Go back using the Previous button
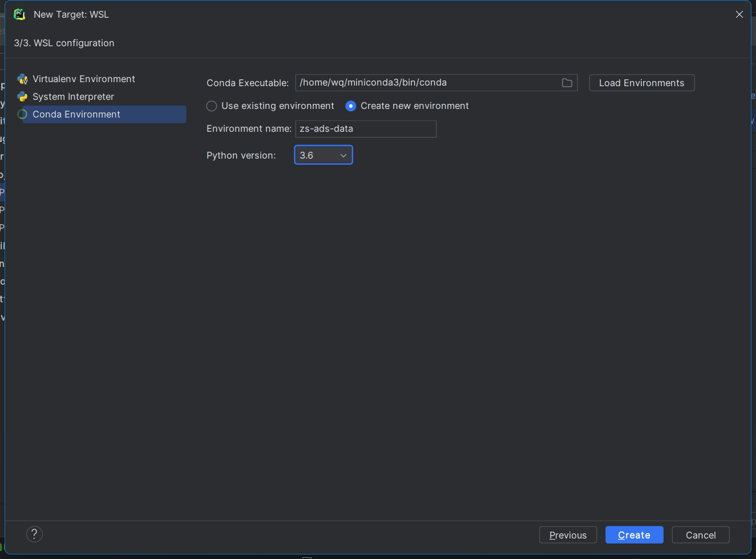 [568, 534]
